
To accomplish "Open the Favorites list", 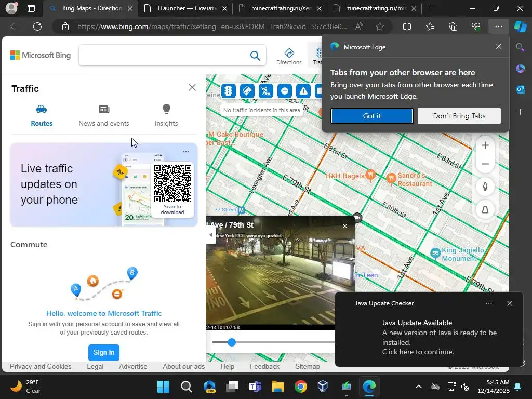I will coord(430,26).
